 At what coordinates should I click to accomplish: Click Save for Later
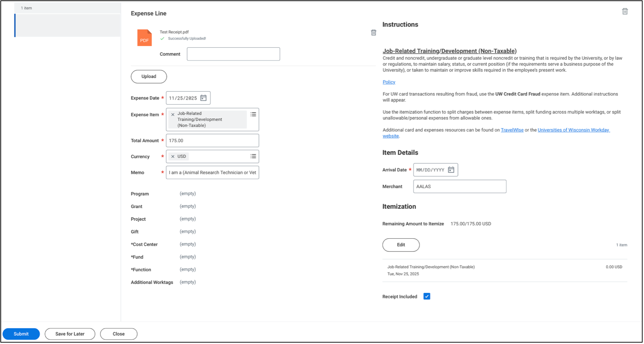coord(70,334)
